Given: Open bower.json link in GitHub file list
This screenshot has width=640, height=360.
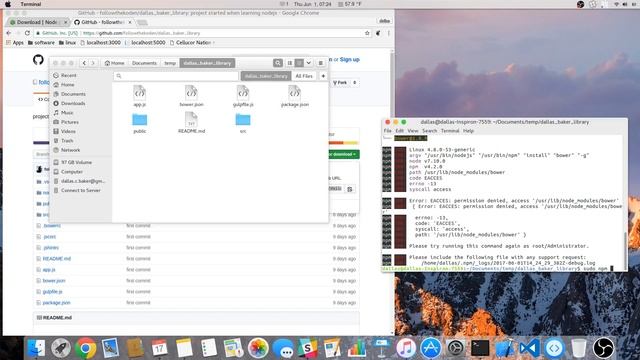Looking at the screenshot, I should 54,281.
